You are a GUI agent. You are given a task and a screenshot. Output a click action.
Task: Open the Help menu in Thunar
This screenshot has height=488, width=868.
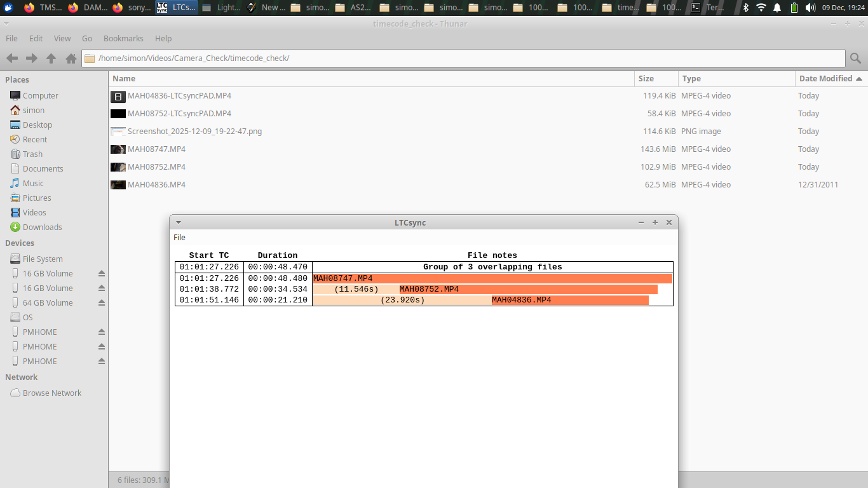pyautogui.click(x=163, y=38)
